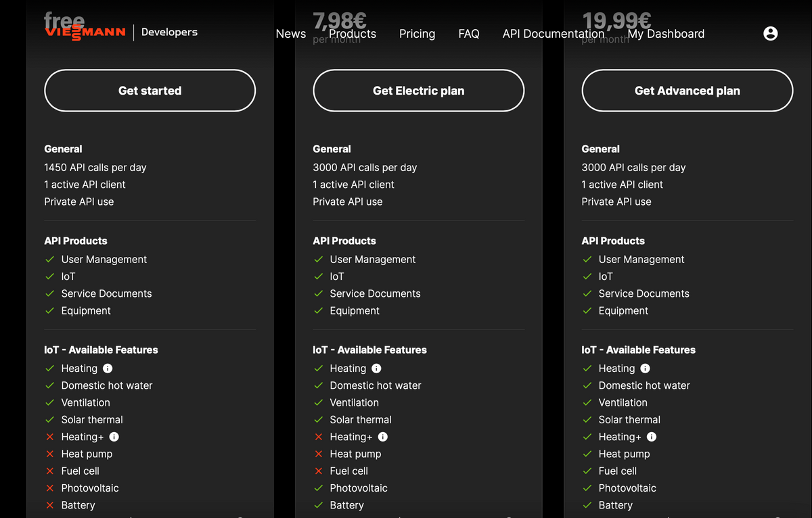Show Heating info icon in Advanced plan

click(645, 369)
